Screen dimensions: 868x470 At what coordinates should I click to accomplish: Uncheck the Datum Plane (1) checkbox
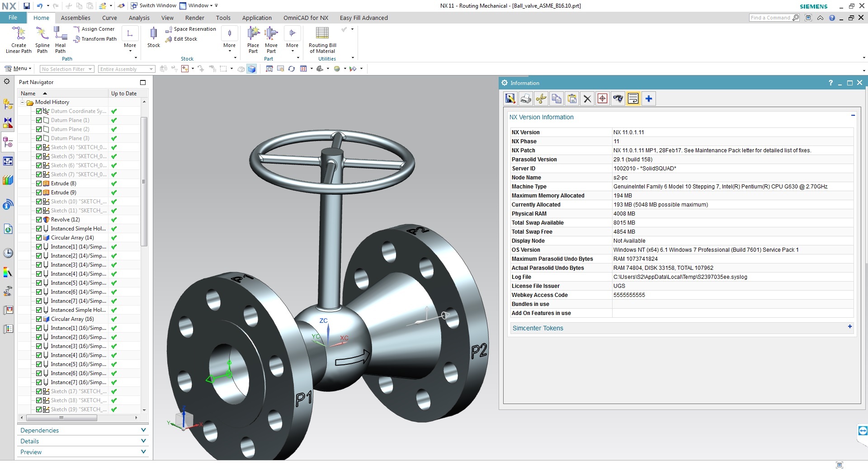(x=39, y=120)
